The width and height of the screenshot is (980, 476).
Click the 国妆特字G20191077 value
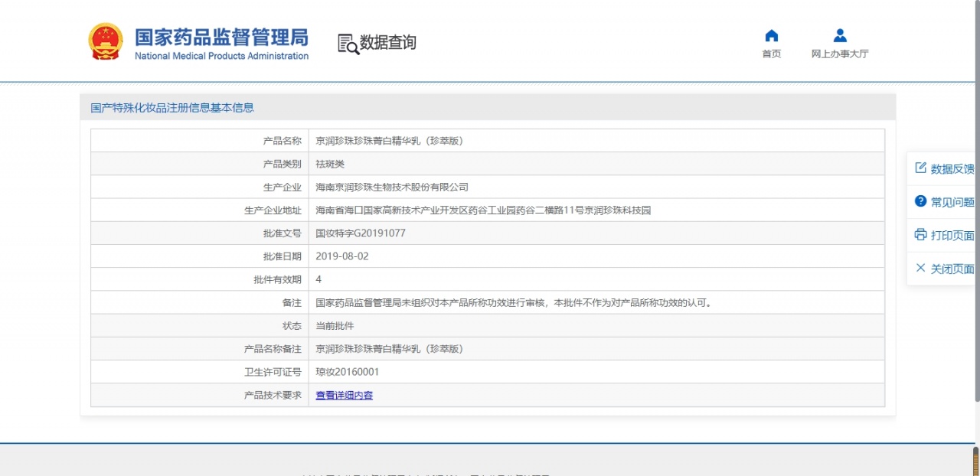click(361, 233)
